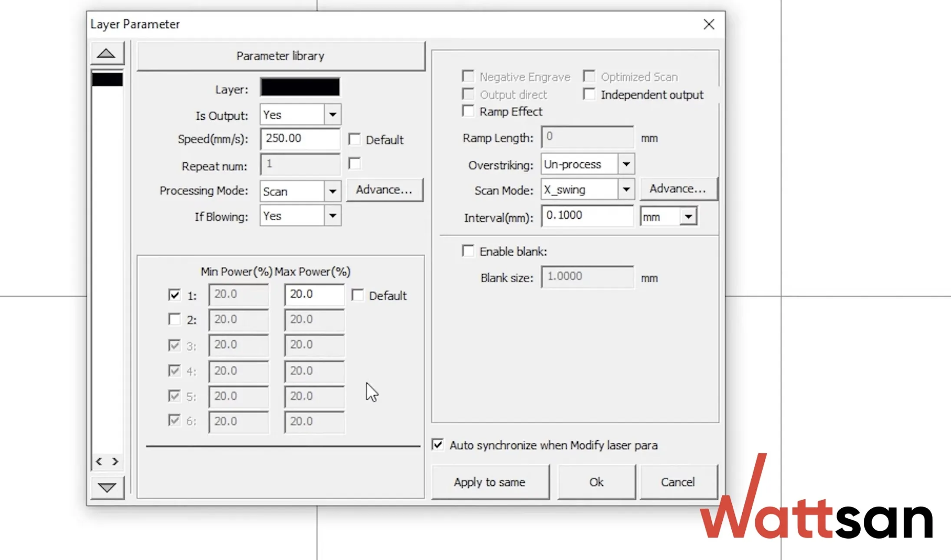Check the laser 2 power checkbox
This screenshot has height=560, width=951.
[x=174, y=320]
